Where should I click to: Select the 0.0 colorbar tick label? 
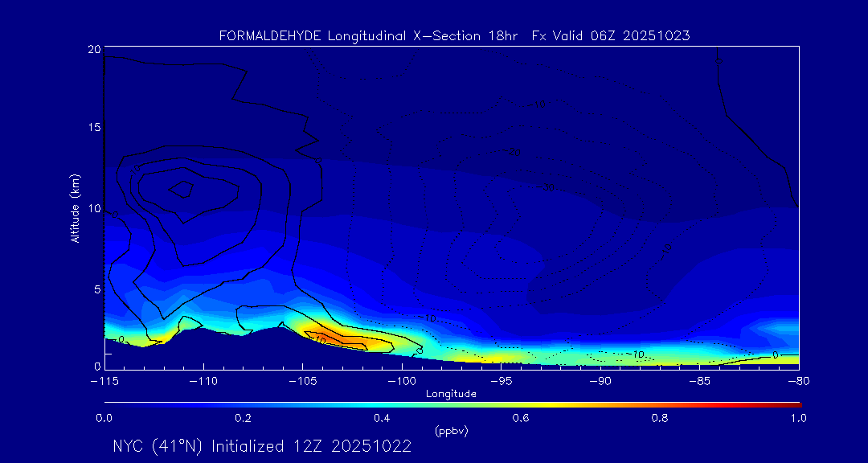pos(104,418)
